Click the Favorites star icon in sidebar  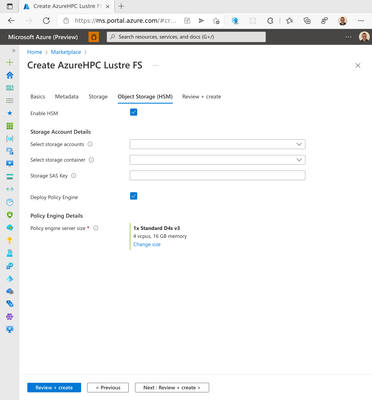pos(10,113)
